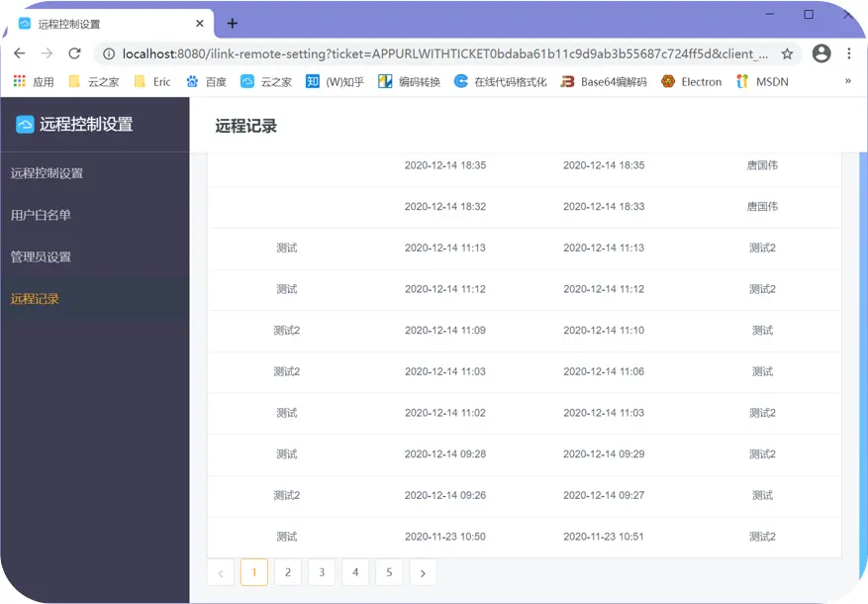The image size is (868, 604).
Task: Click start time 2020-12-14 11:09
Action: pyautogui.click(x=445, y=331)
